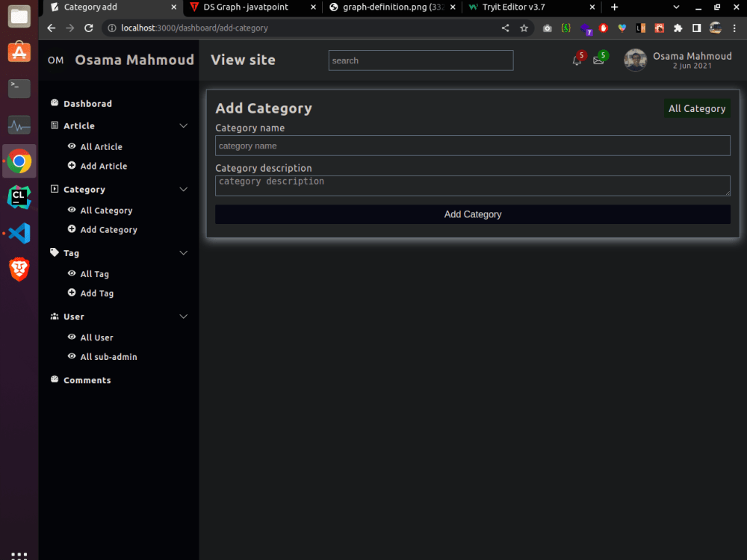
Task: Open Chrome three-dot menu
Action: coord(734,28)
